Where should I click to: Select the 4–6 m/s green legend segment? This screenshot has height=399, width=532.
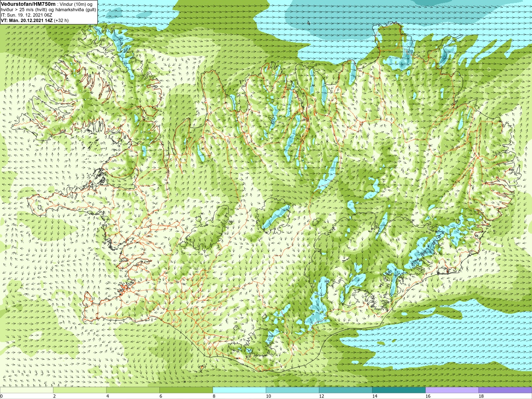[x=133, y=390]
